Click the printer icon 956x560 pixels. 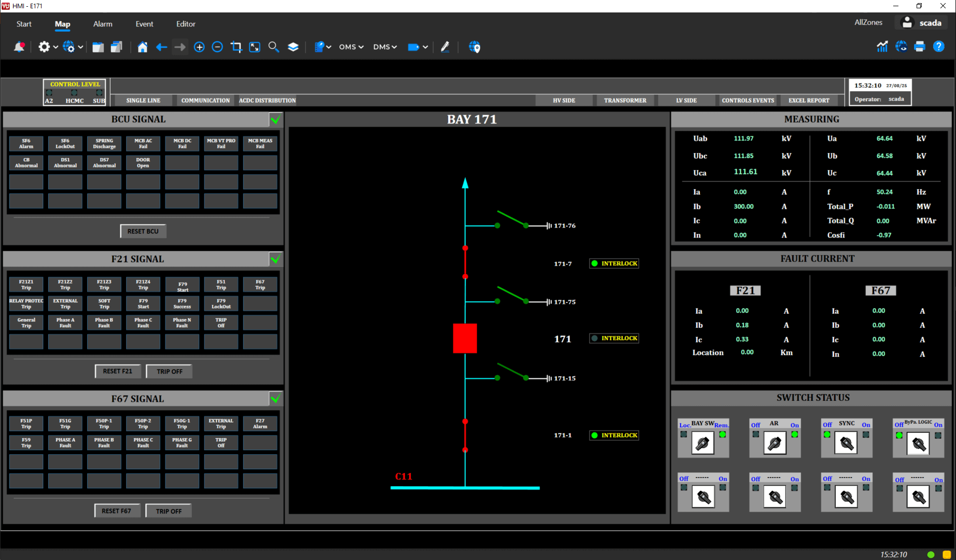click(x=920, y=47)
